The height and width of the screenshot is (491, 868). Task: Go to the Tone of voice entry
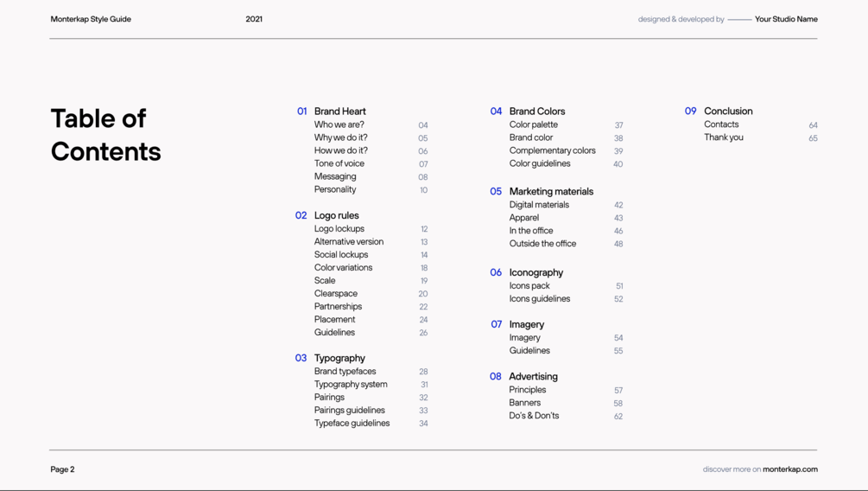click(339, 163)
